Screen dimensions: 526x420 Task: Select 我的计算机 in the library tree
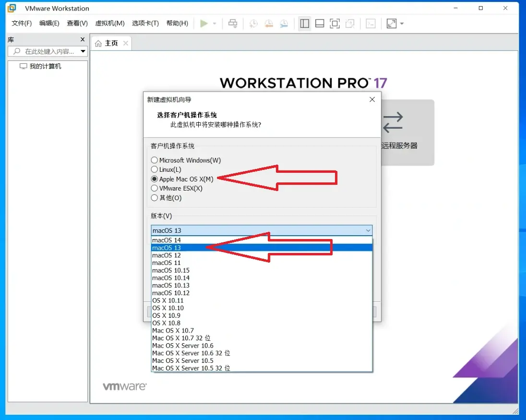(40, 66)
